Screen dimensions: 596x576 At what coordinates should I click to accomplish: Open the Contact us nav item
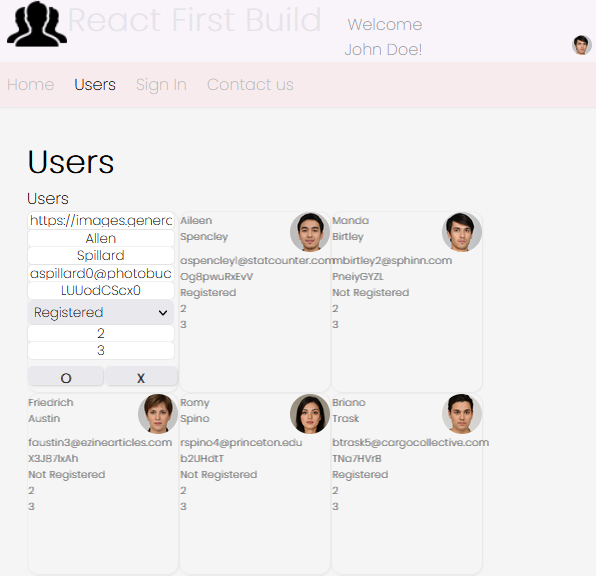(x=250, y=84)
